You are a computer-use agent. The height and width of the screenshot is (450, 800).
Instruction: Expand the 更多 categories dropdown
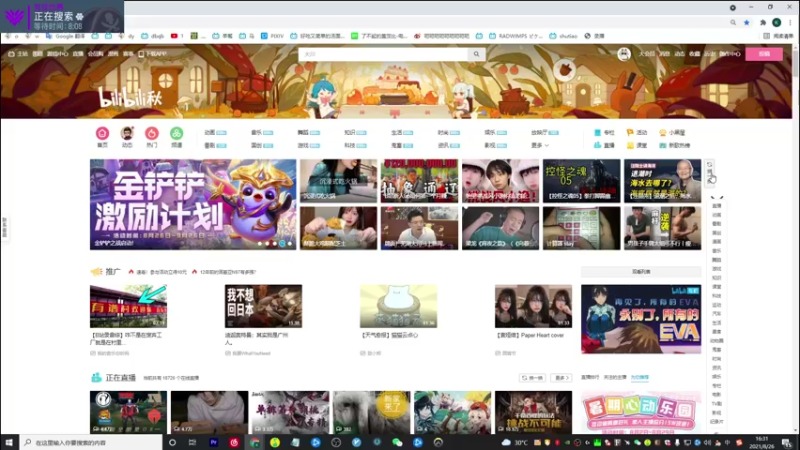pyautogui.click(x=540, y=145)
